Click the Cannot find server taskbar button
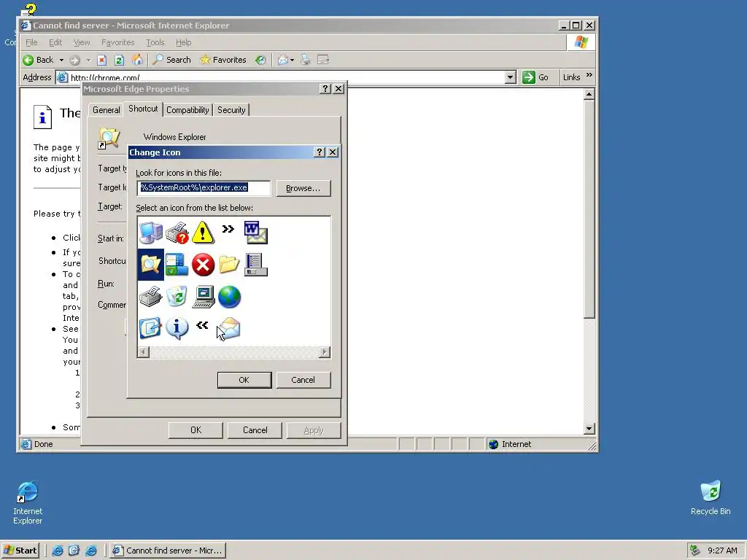Viewport: 747px width, 560px height. tap(168, 551)
